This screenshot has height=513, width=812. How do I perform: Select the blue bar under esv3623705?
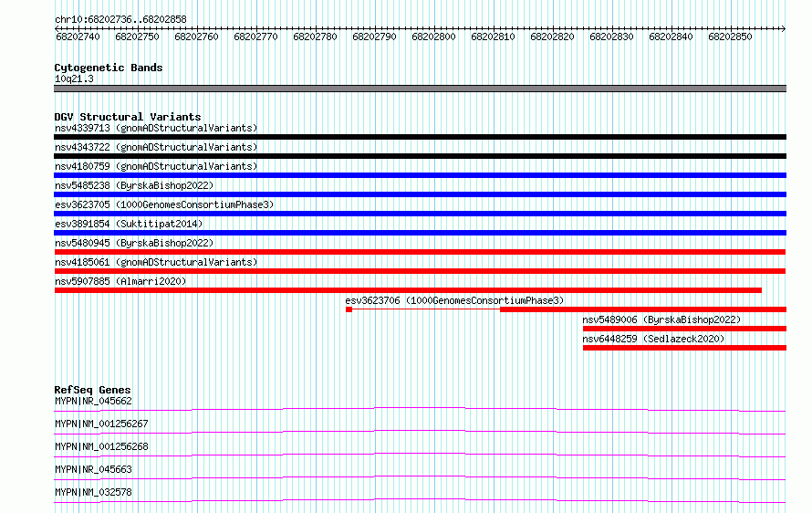420,214
